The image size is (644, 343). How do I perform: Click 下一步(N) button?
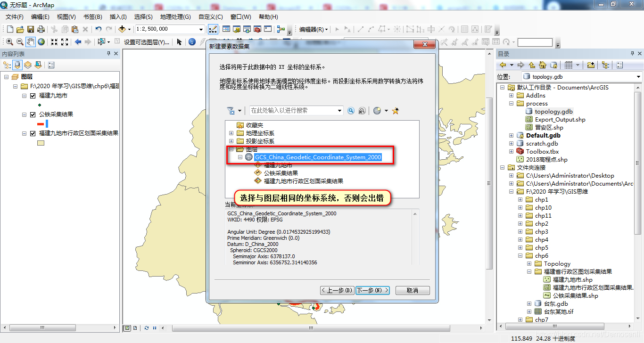tap(372, 290)
